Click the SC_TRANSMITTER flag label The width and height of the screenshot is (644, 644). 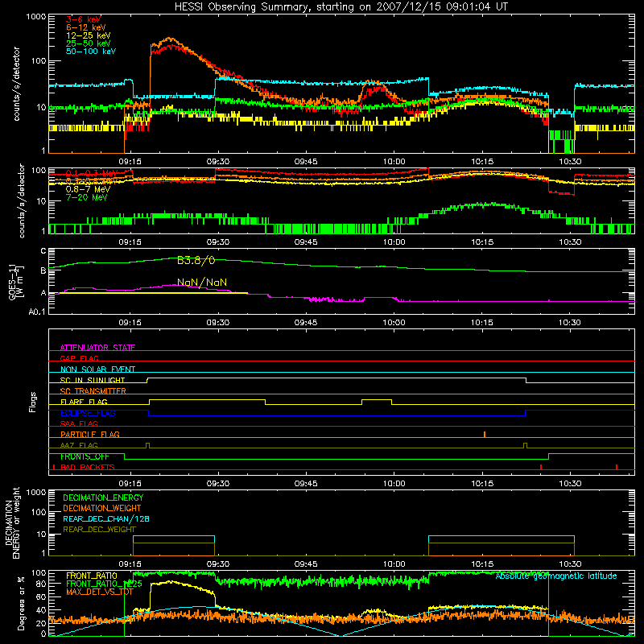(93, 391)
